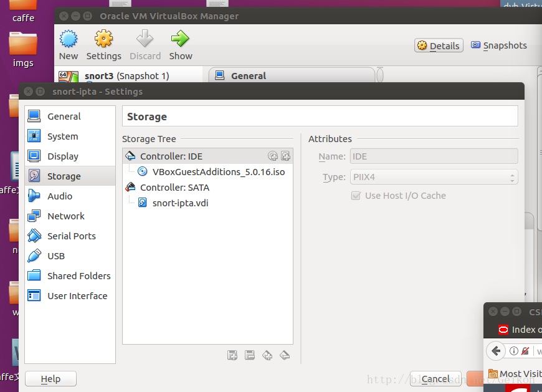Click the New VM toolbar icon
Screen dimensions: 542x392
[69, 39]
